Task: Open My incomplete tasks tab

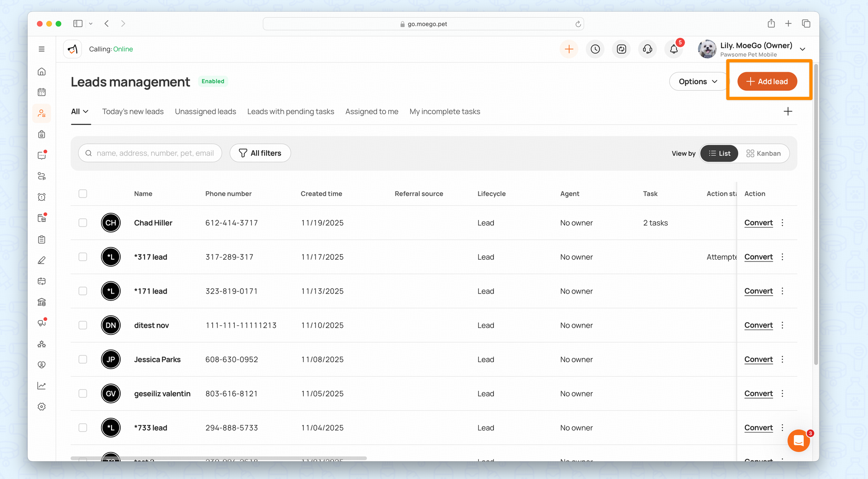Action: [x=444, y=112]
